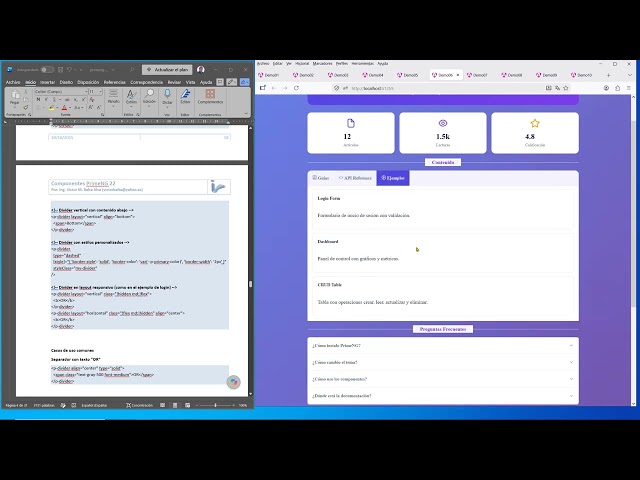Open a new browser tab with plus
Screen dimensions: 640x480
tap(608, 75)
